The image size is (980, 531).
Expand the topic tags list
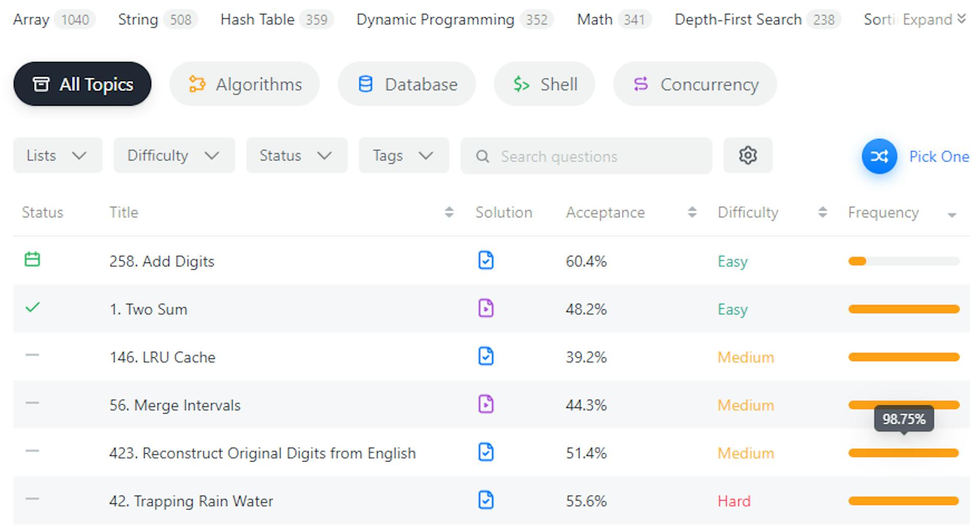934,19
